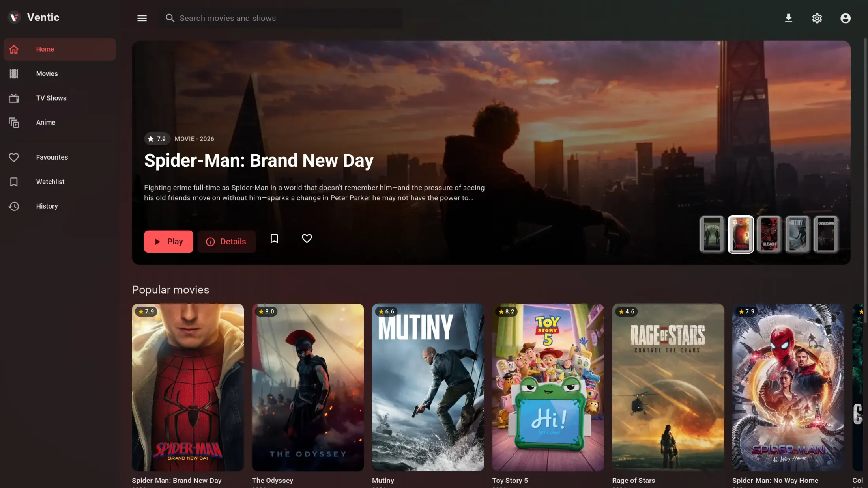Image resolution: width=868 pixels, height=488 pixels.
Task: Click the Favourites heart icon in sidebar
Action: pyautogui.click(x=14, y=157)
